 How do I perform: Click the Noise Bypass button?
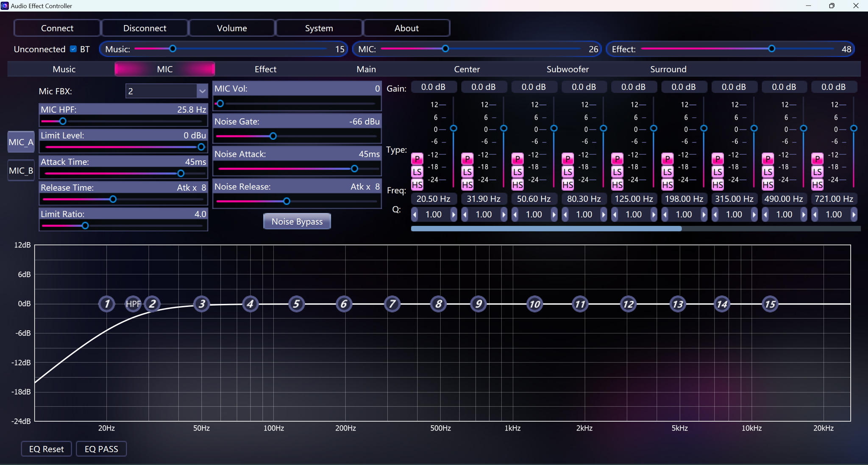297,221
